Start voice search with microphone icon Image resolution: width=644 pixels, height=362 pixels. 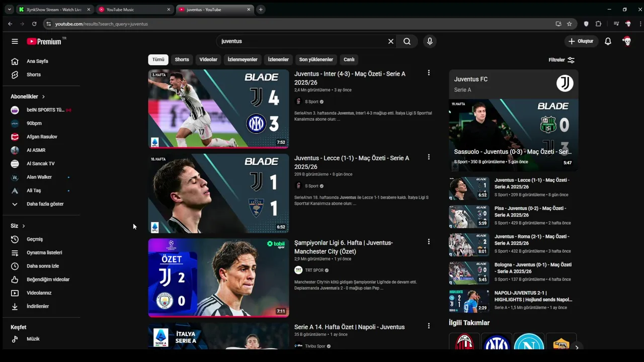pyautogui.click(x=430, y=41)
